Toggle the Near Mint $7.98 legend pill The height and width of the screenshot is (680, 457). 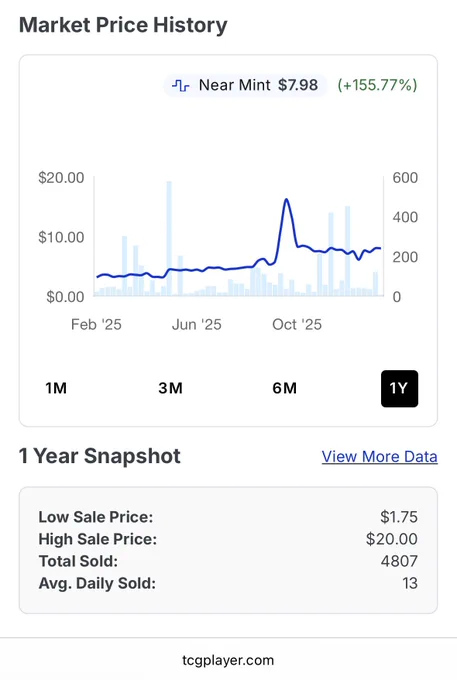(245, 85)
